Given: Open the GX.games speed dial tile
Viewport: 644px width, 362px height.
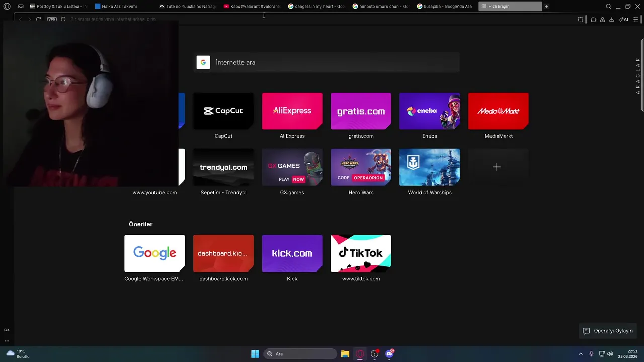Looking at the screenshot, I should [x=292, y=167].
